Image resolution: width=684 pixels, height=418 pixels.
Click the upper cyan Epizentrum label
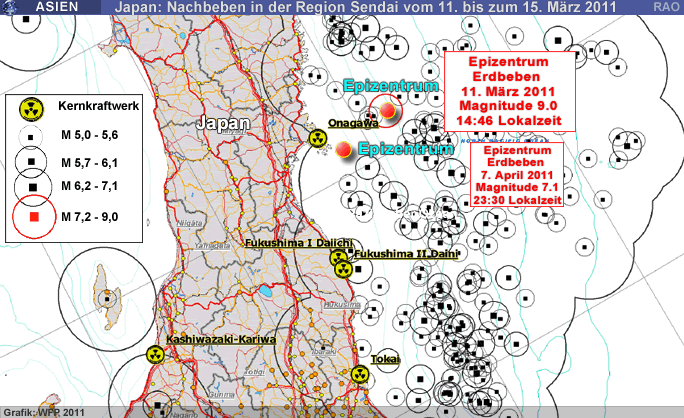coord(390,87)
